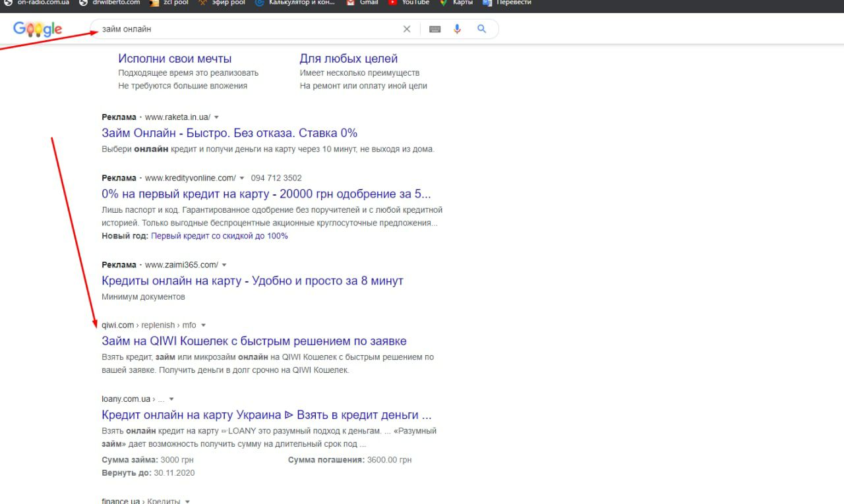Expand dropdown arrow next to loany.com.ua
844x504 pixels.
[x=171, y=399]
